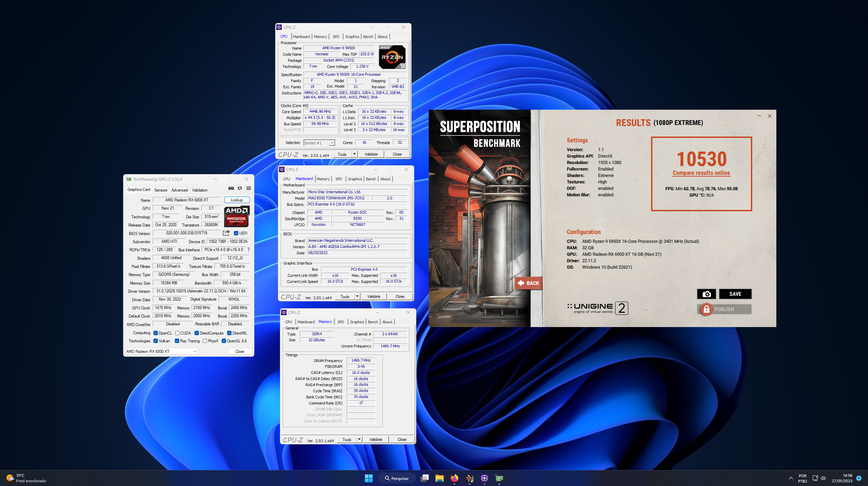Screen dimensions: 868x486
Task: Click the AMD Radeon Graphics logo in GPU-Z
Action: coord(237,216)
